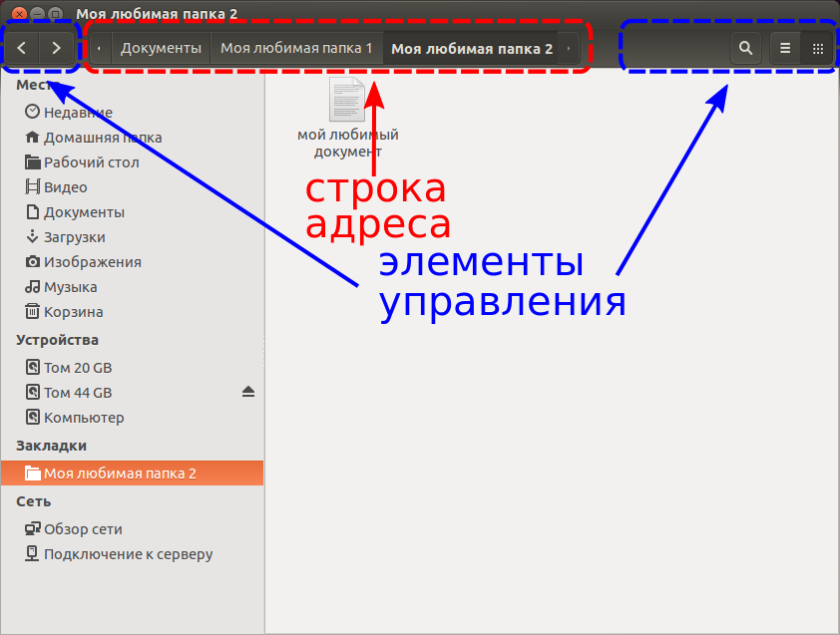Click the Forward navigation arrow
840x635 pixels.
(57, 48)
